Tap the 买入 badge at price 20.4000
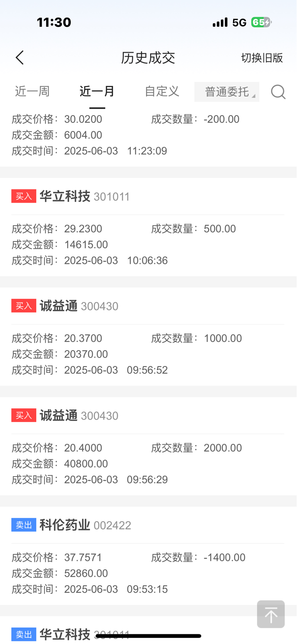 point(24,415)
